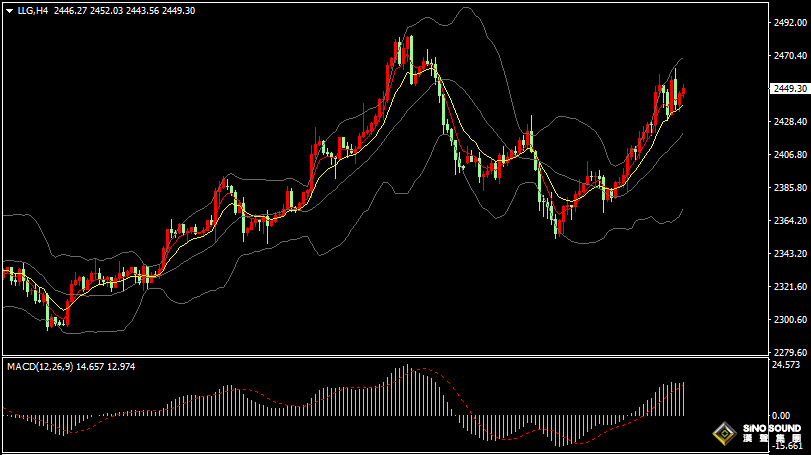Click the 2428.10 price axis label
Image resolution: width=811 pixels, height=455 pixels.
789,122
